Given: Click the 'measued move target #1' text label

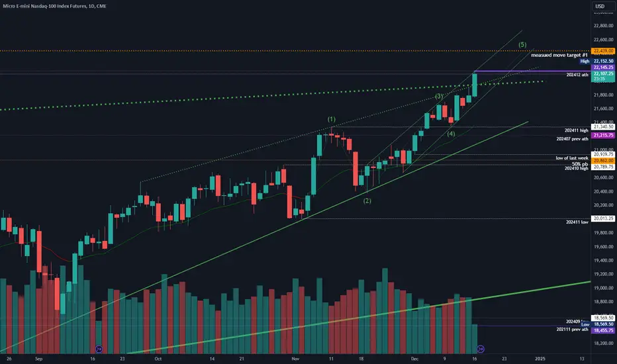Looking at the screenshot, I should click(x=559, y=55).
